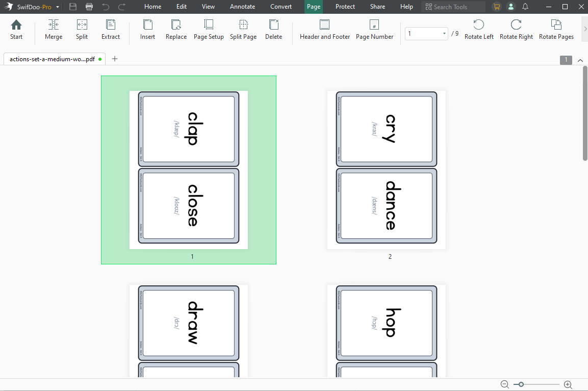Viewport: 588px width, 391px height.
Task: Rotate the page left
Action: tap(479, 30)
